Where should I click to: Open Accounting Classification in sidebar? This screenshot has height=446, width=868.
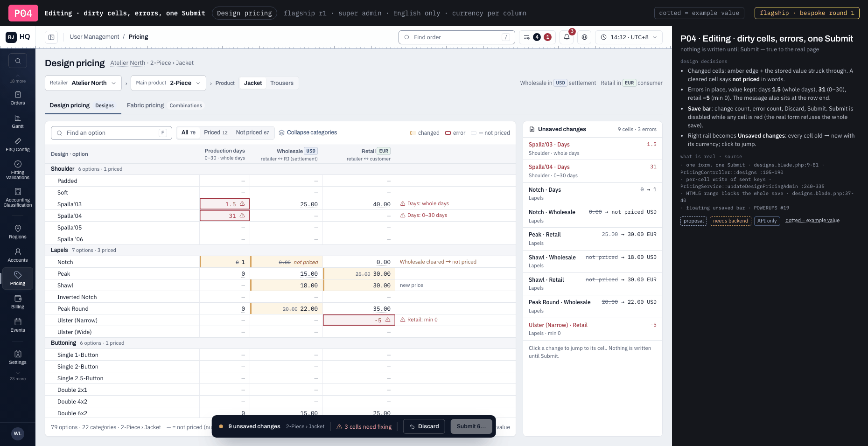[18, 197]
